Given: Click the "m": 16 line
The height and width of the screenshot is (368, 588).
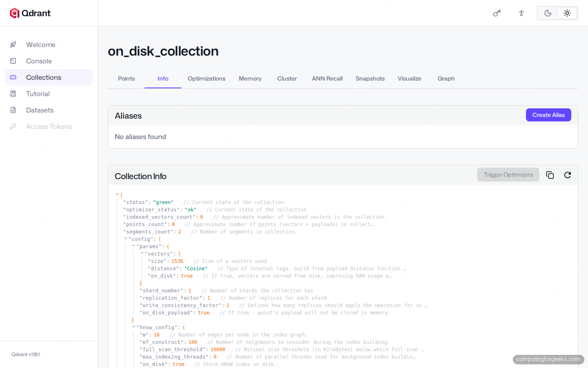Looking at the screenshot, I should (149, 335).
